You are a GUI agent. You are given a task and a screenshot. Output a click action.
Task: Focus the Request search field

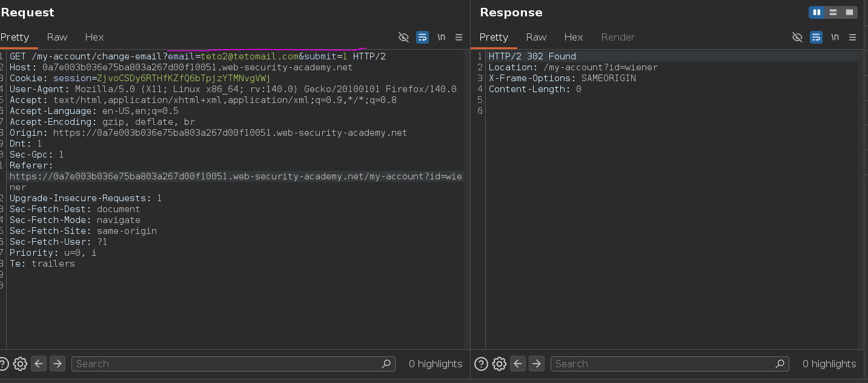pos(233,364)
